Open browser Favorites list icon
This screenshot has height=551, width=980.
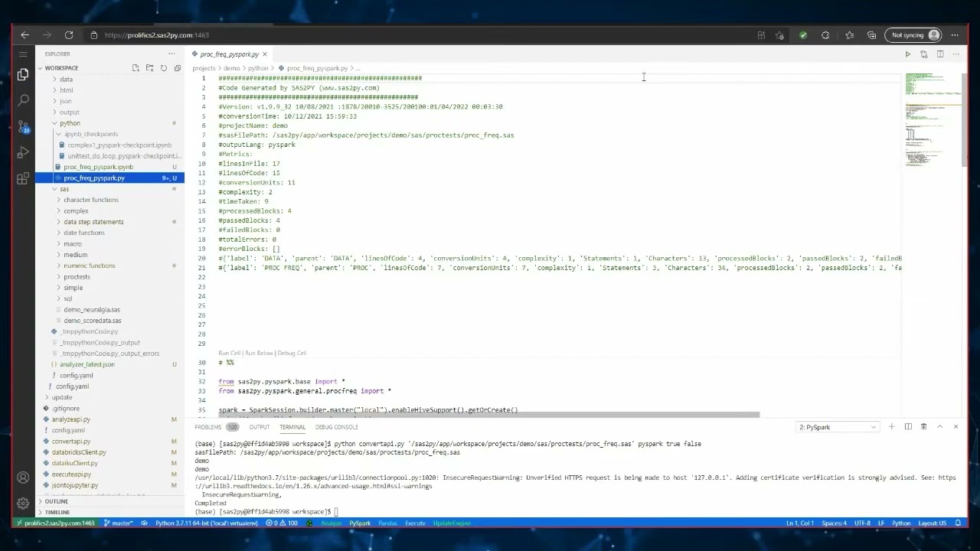point(849,35)
